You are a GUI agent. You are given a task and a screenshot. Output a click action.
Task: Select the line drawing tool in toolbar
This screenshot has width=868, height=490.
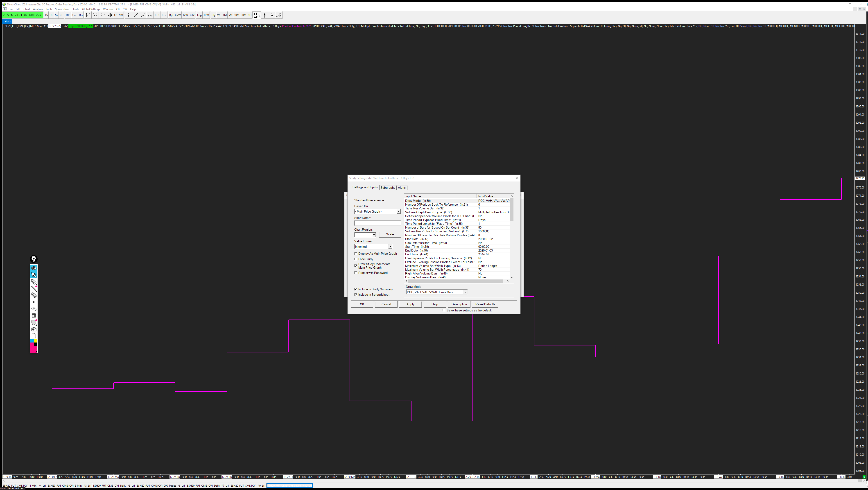[136, 15]
